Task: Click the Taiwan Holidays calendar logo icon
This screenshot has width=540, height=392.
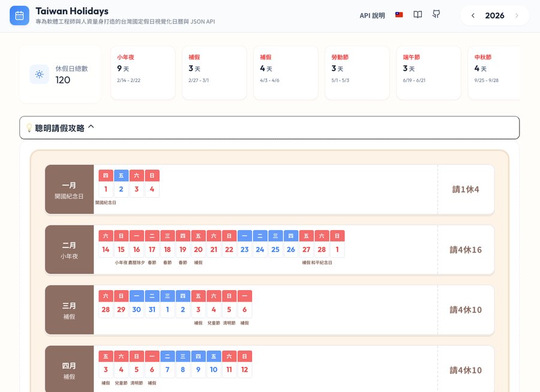Action: pos(20,15)
